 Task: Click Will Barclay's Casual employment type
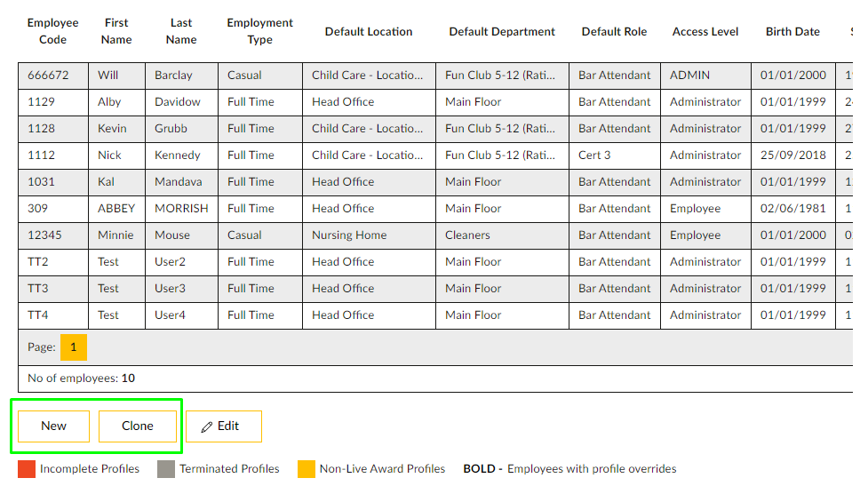tap(244, 76)
